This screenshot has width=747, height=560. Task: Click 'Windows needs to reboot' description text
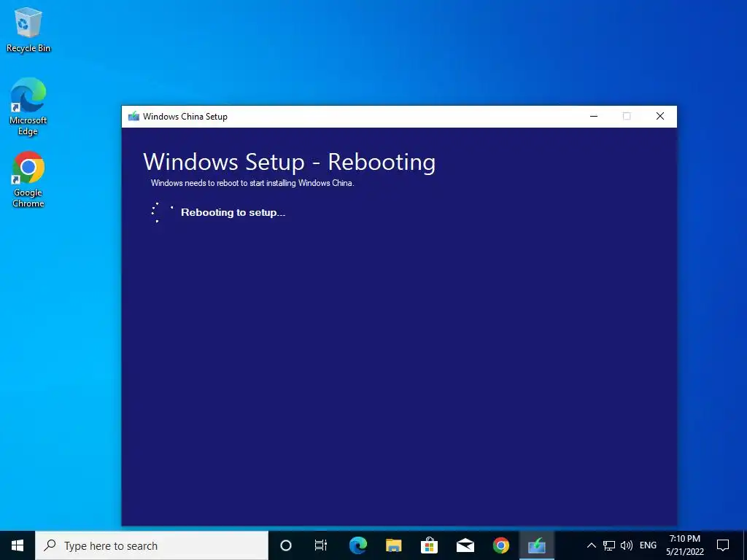[252, 183]
